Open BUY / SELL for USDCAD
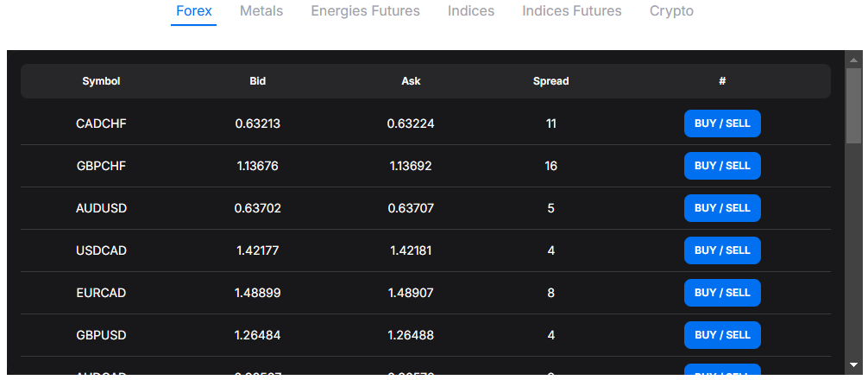868x380 pixels. pyautogui.click(x=722, y=250)
